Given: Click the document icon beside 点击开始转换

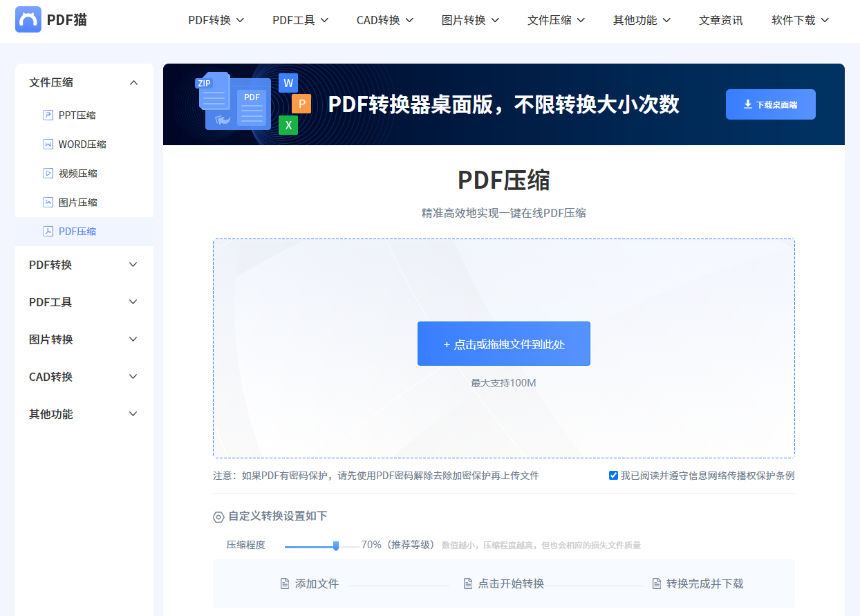Looking at the screenshot, I should click(468, 584).
